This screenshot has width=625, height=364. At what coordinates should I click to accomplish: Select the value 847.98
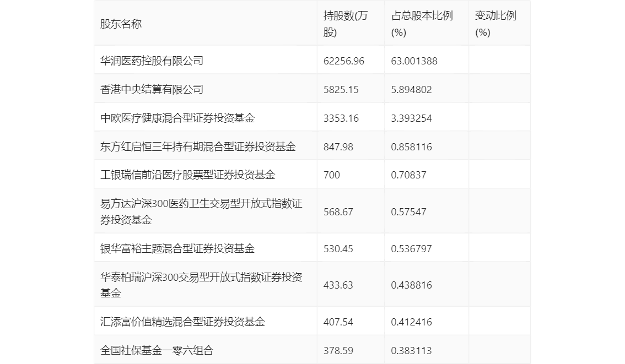point(338,147)
